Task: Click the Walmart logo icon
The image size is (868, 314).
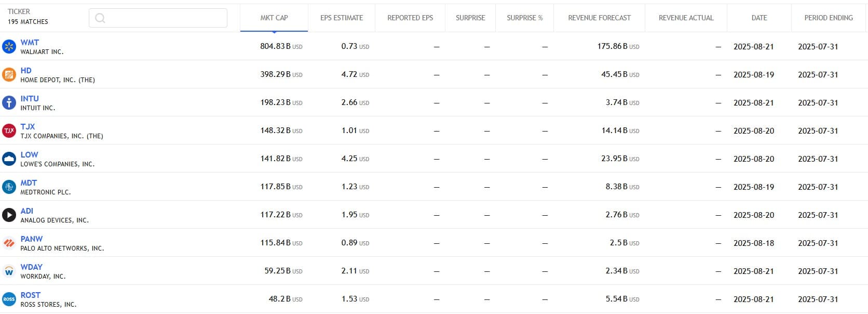Action: coord(9,47)
